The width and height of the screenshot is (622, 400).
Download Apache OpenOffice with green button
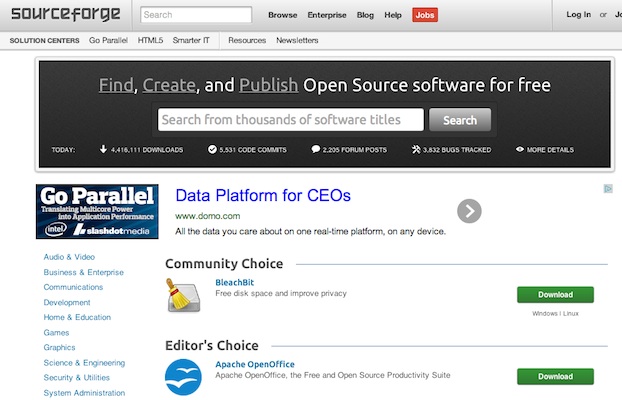(555, 377)
